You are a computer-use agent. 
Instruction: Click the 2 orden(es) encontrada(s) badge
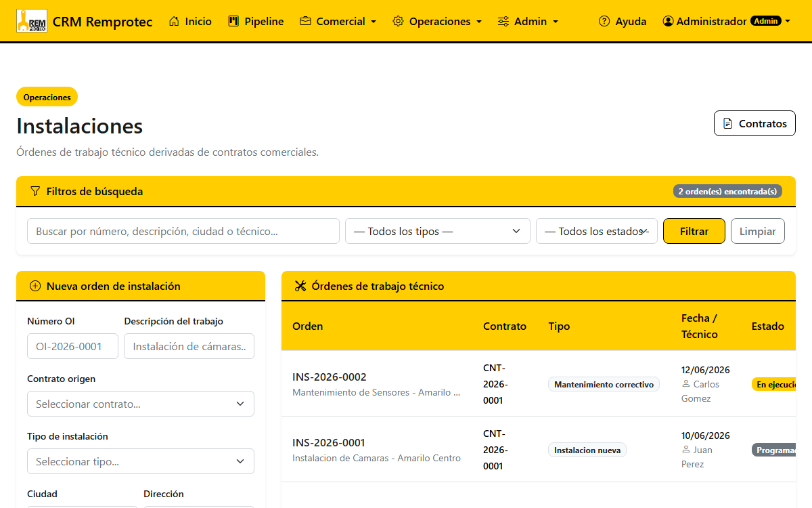[x=727, y=191]
